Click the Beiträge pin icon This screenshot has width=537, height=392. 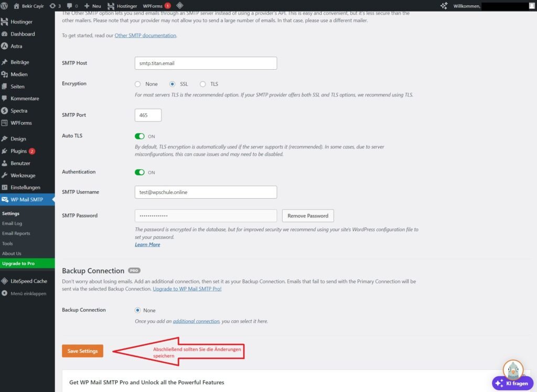pos(4,62)
